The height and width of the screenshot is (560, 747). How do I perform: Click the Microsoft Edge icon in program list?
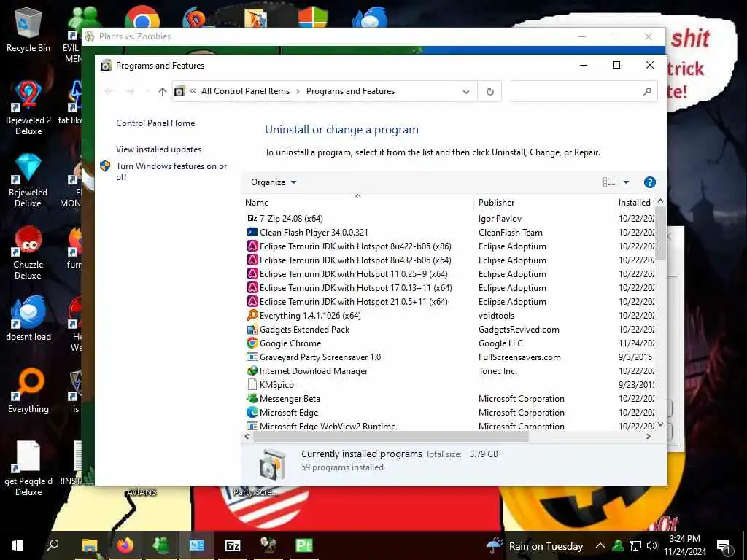pyautogui.click(x=252, y=412)
